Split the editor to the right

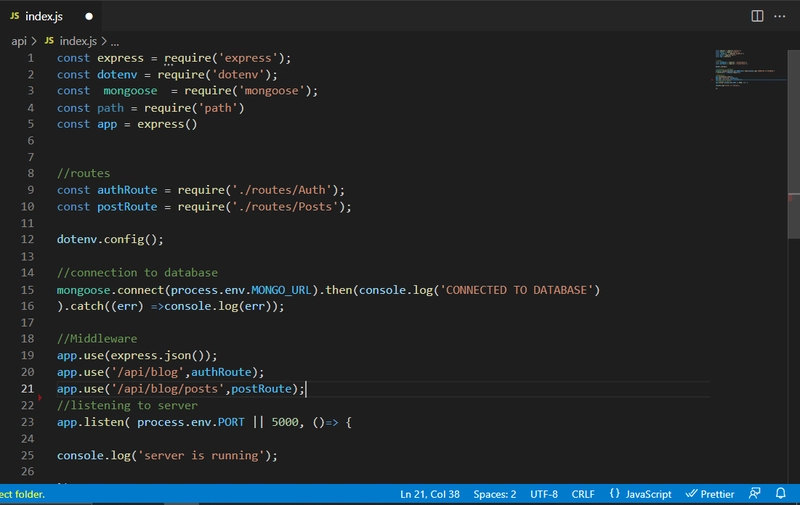tap(757, 16)
